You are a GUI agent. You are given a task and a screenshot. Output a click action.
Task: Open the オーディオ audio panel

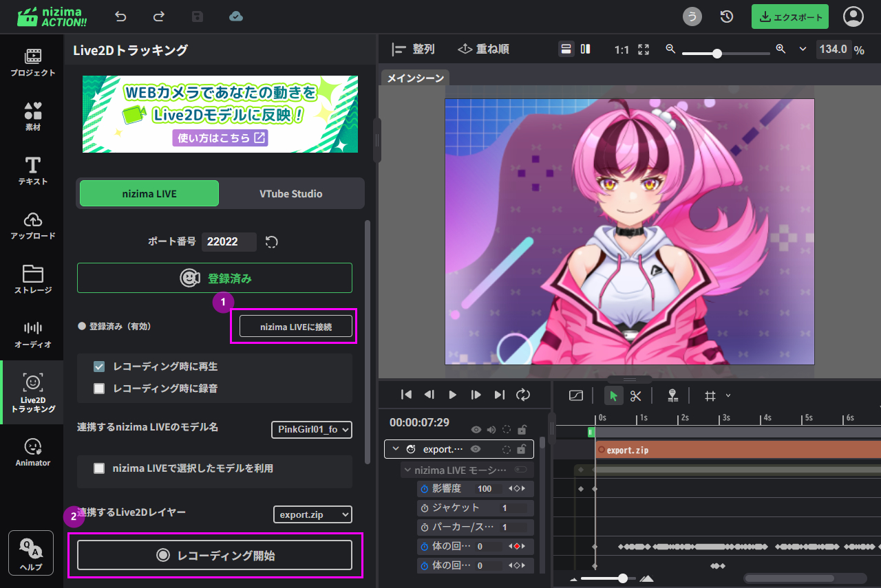click(x=32, y=334)
